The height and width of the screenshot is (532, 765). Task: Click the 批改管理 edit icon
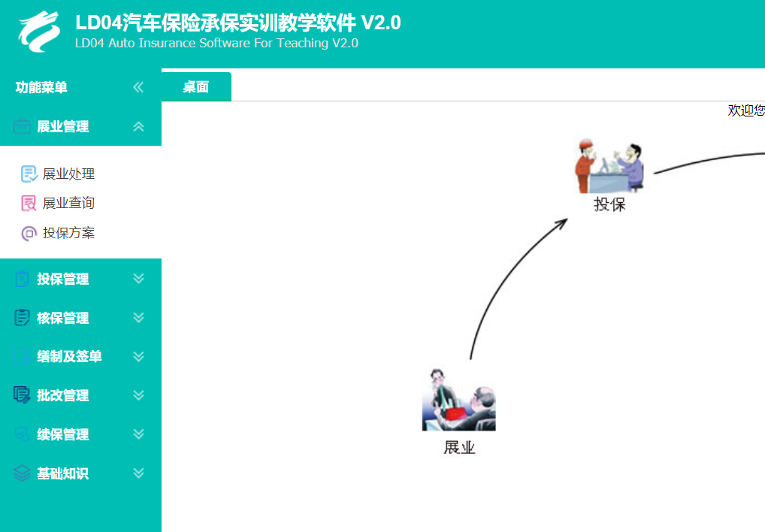pyautogui.click(x=22, y=395)
